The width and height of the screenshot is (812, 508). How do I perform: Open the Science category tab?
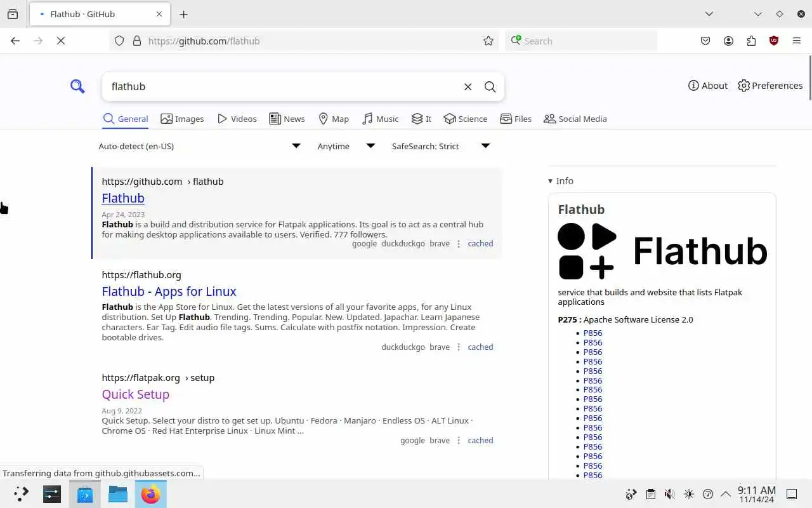[x=466, y=119]
